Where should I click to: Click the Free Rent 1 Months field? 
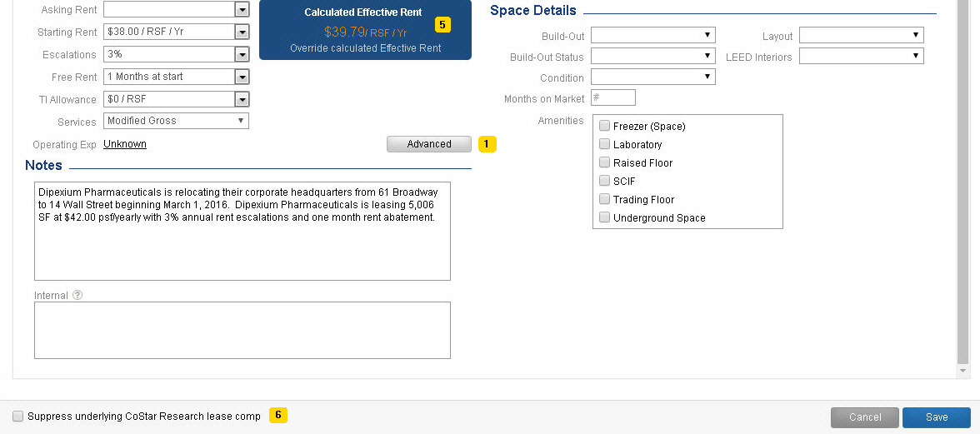pos(168,77)
